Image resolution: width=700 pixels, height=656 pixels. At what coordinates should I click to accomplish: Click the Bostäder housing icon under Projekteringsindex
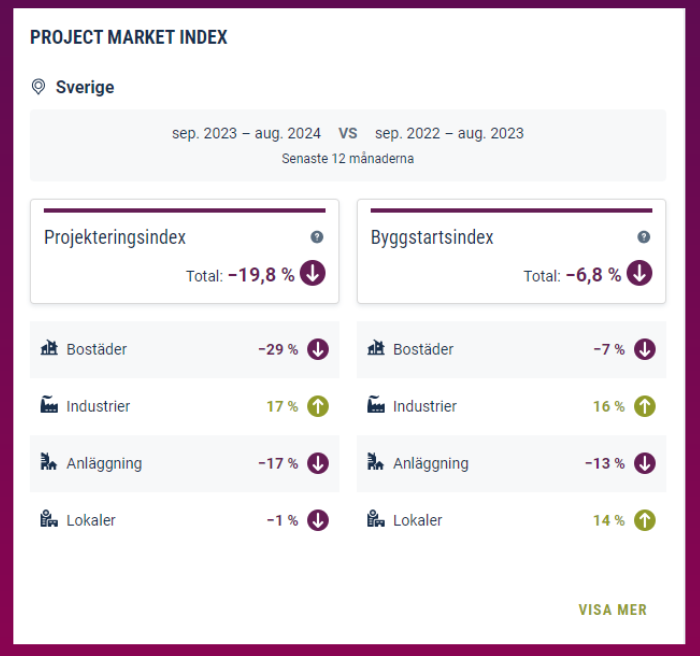click(x=49, y=348)
